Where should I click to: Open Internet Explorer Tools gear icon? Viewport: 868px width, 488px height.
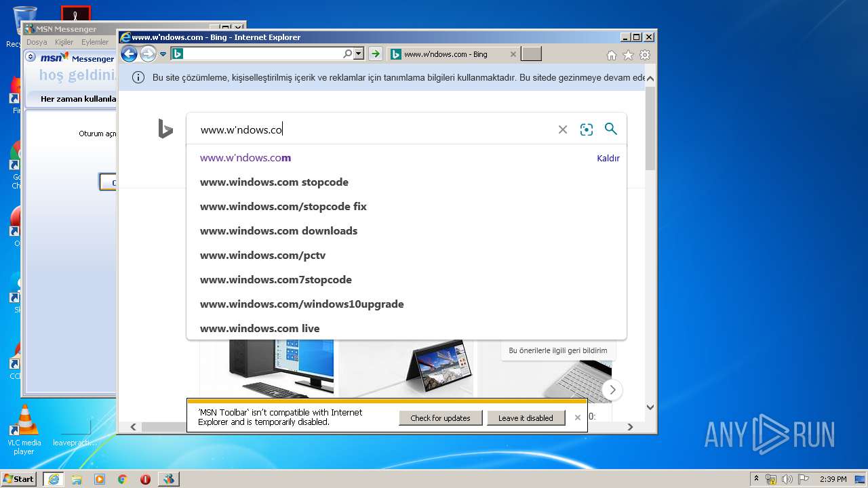645,55
